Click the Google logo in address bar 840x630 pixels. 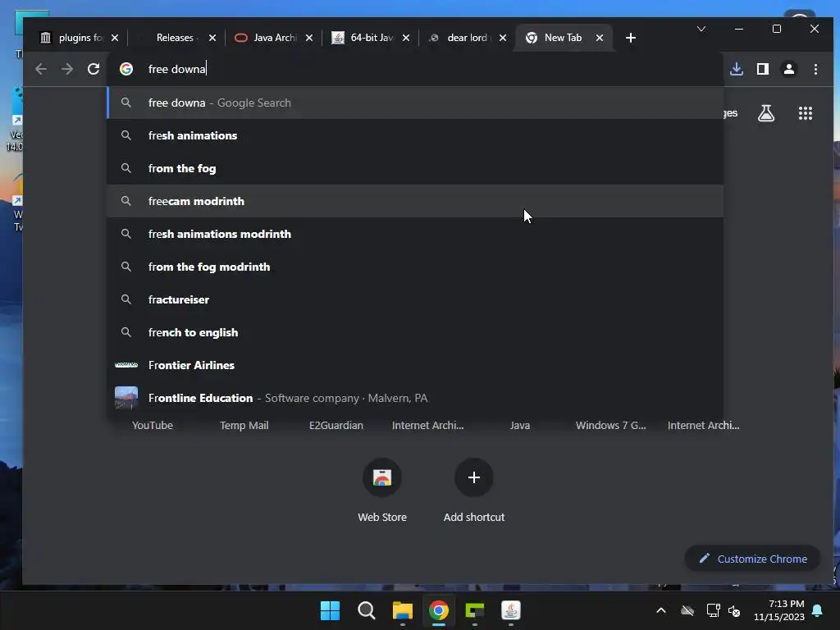(x=126, y=69)
